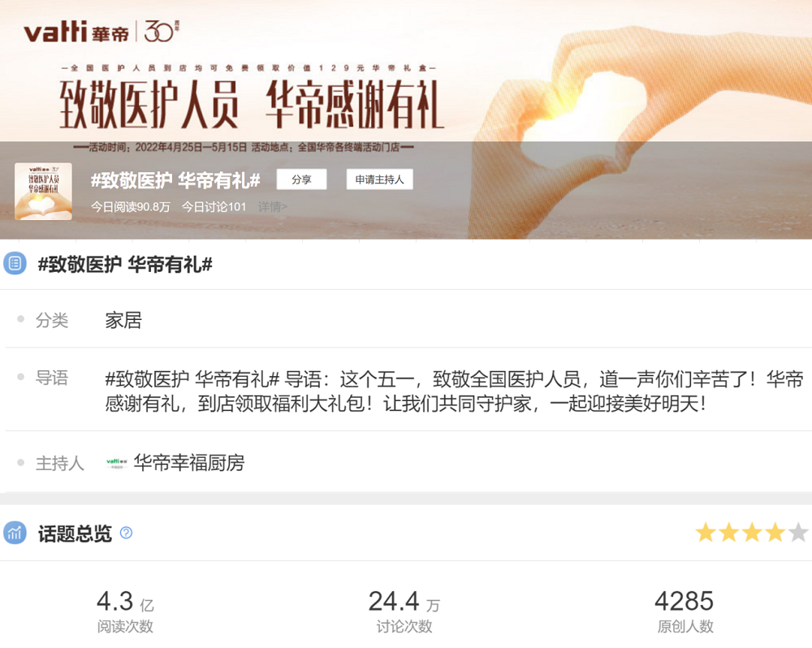
Task: Open the 详情> details link
Action: (272, 207)
